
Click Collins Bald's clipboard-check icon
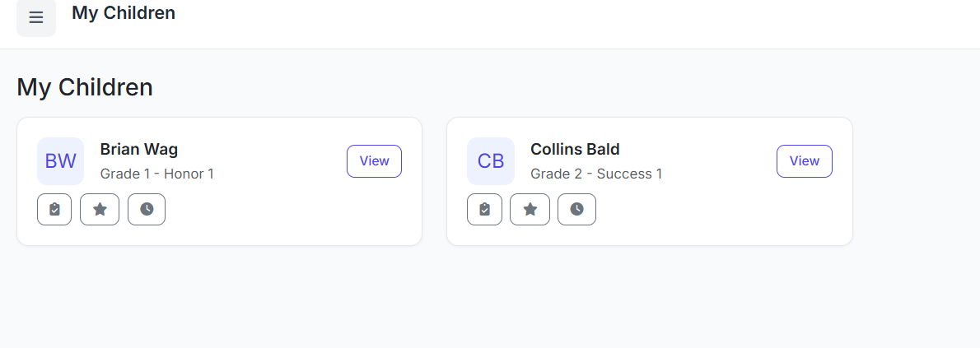(484, 209)
